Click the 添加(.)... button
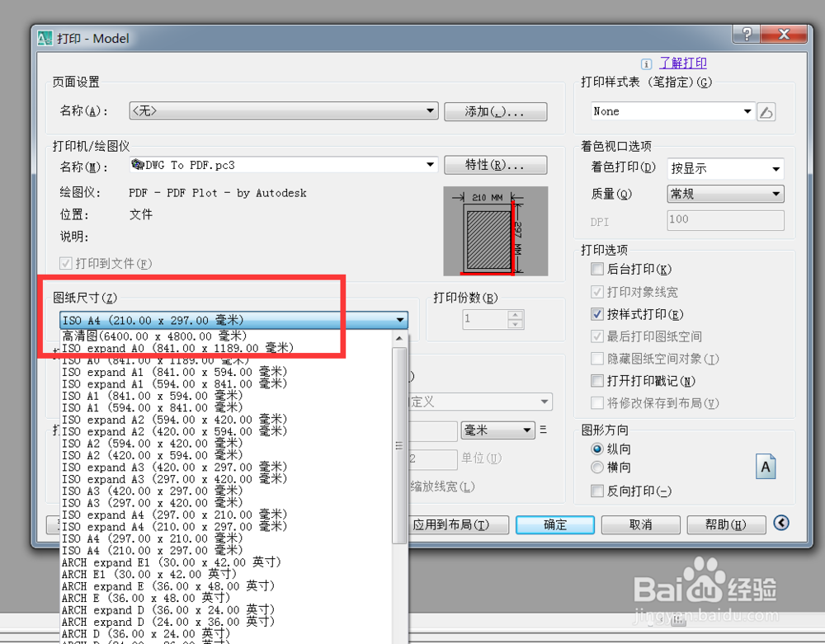 [x=495, y=111]
